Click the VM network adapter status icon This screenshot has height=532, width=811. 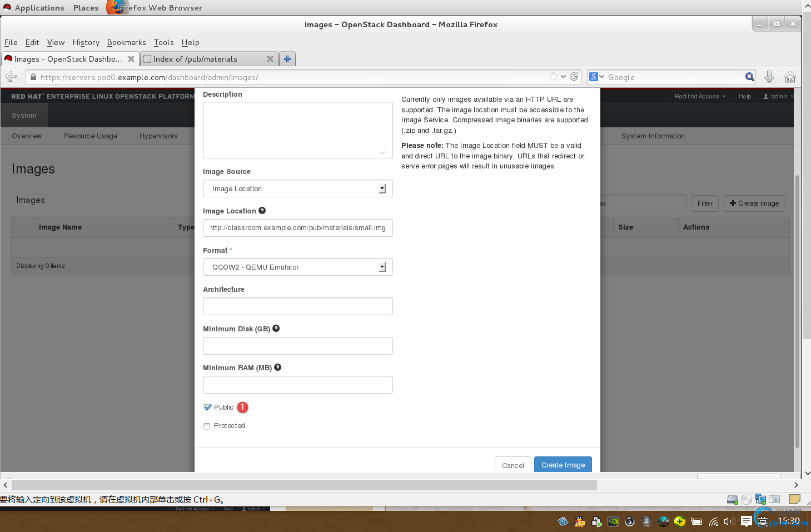click(x=760, y=499)
